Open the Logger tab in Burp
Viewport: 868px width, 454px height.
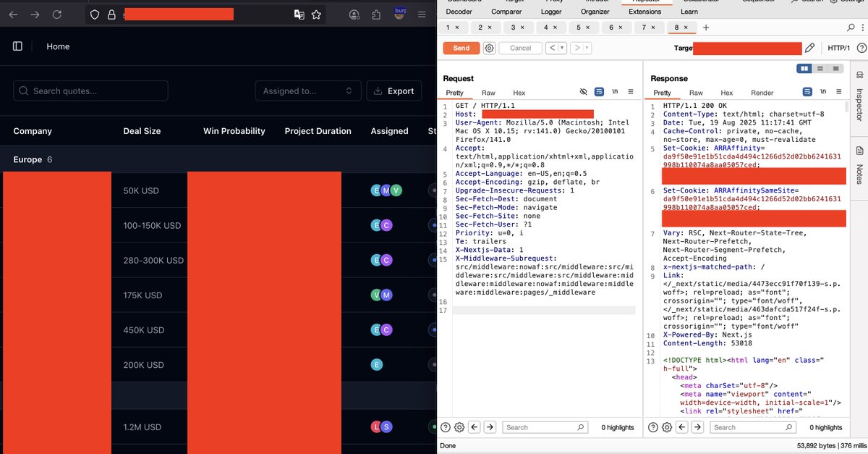click(551, 12)
